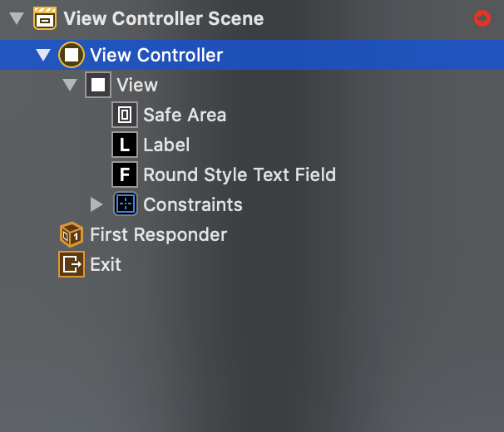504x432 pixels.
Task: Select the First Responder item
Action: click(x=159, y=234)
